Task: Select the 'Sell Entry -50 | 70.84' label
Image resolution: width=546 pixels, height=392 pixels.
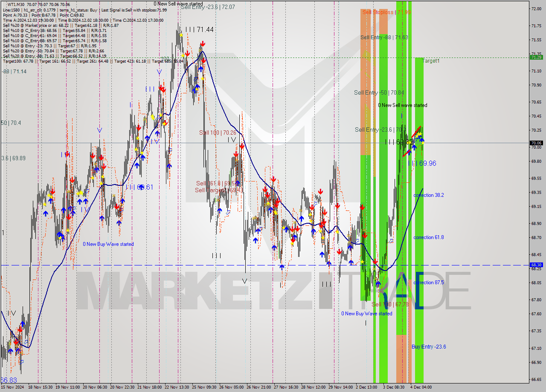Action: [379, 92]
